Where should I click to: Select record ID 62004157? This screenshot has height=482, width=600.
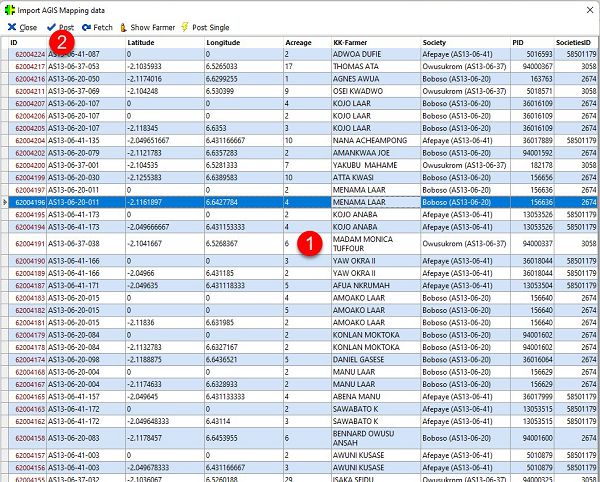(x=28, y=455)
